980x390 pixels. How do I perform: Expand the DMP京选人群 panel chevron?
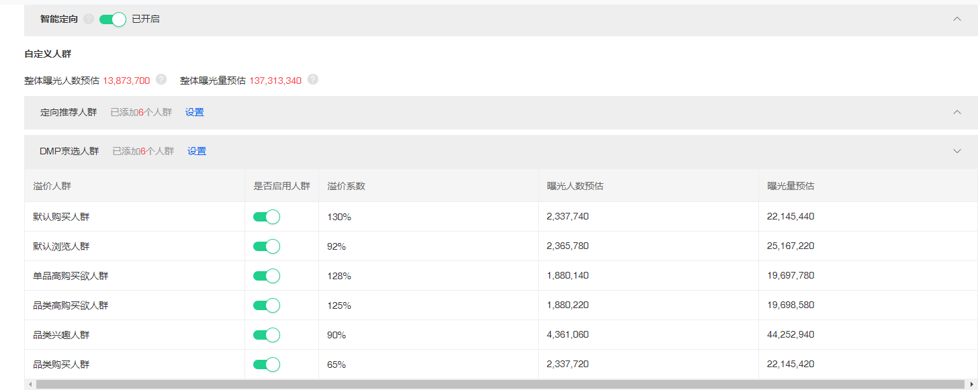pyautogui.click(x=957, y=151)
